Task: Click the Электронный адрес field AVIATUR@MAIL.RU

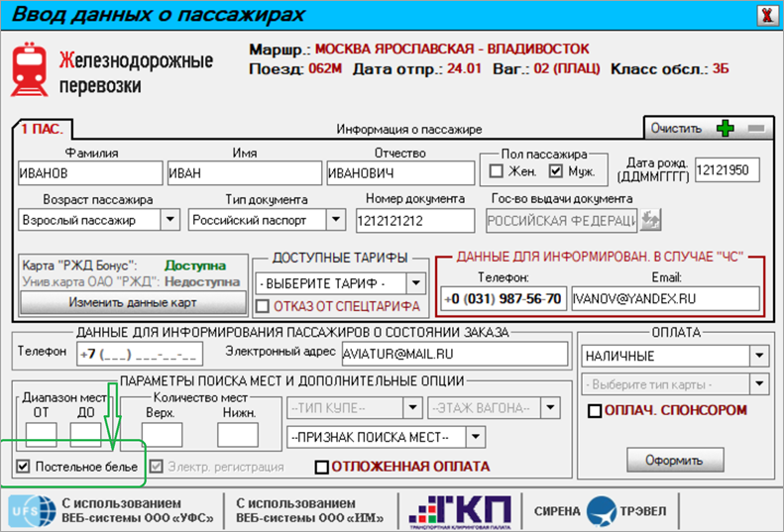Action: [x=455, y=354]
